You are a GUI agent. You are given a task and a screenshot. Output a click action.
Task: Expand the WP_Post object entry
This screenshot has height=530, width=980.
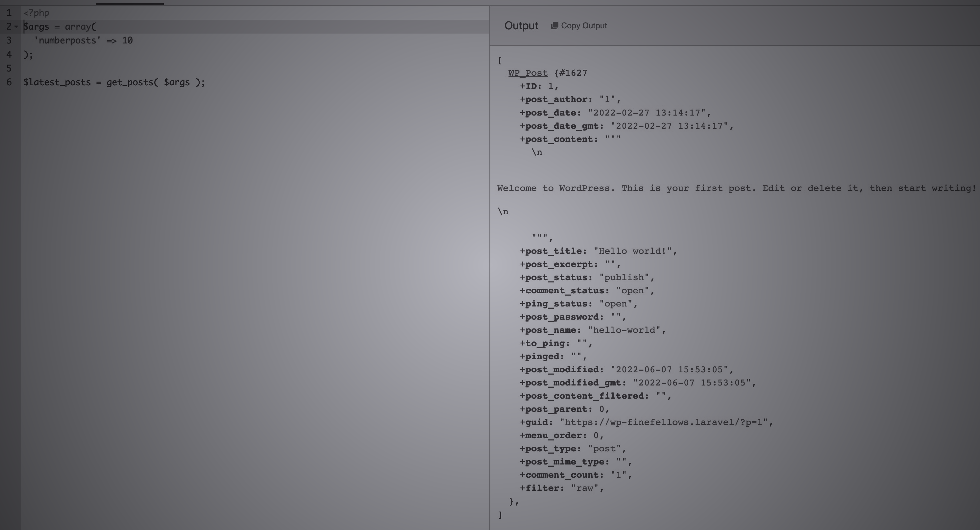point(528,73)
